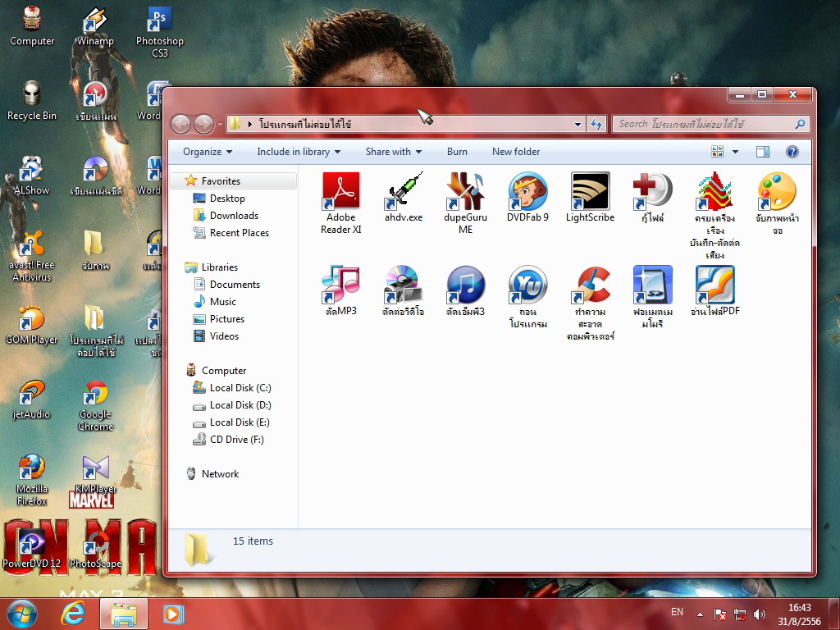Open the LightScribe shortcut
The width and height of the screenshot is (840, 630).
[590, 197]
